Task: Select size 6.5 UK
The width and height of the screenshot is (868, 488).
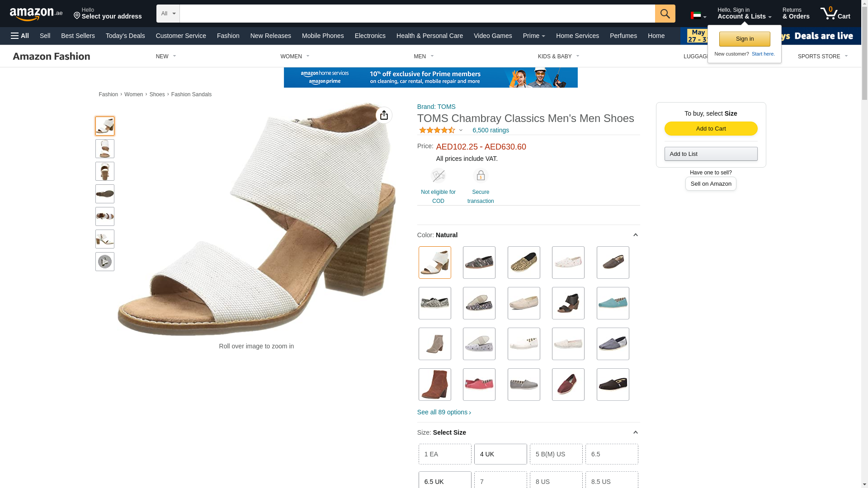Action: click(445, 481)
